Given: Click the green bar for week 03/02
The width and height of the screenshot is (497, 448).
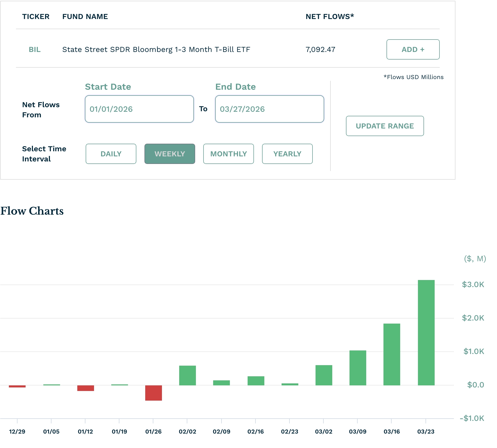Looking at the screenshot, I should click(324, 375).
